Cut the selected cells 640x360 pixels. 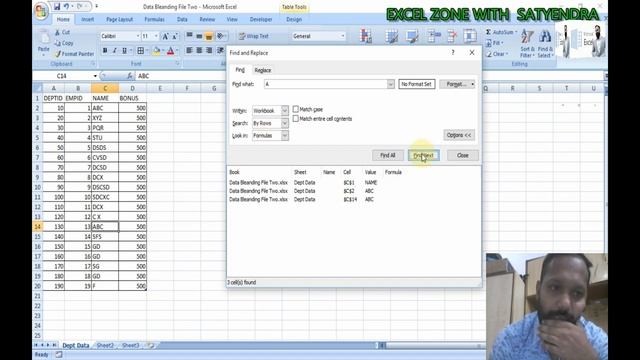point(62,32)
